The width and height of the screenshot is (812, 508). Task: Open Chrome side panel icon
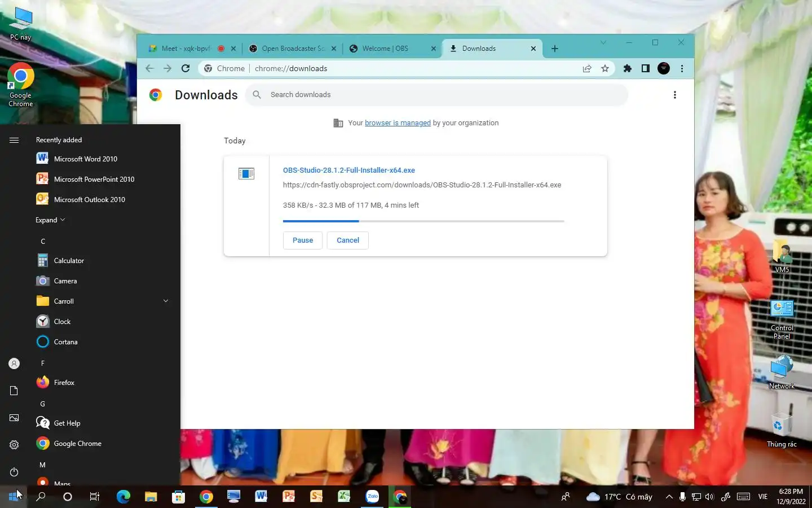click(x=646, y=68)
